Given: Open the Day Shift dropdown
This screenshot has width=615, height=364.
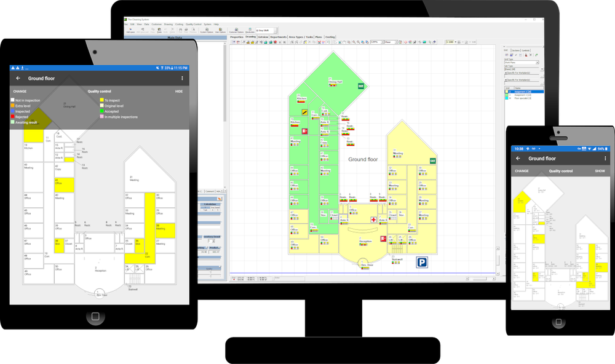Looking at the screenshot, I should click(274, 30).
